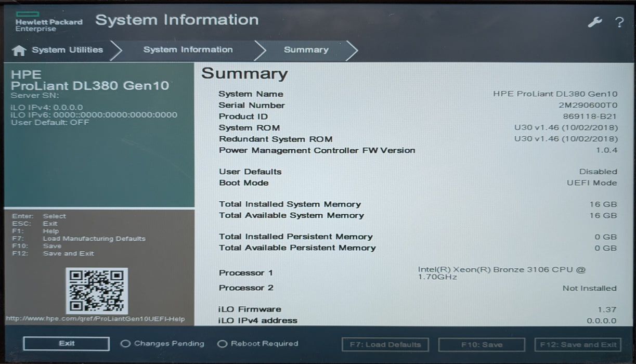Toggle the Reboot Required indicator
636x364 pixels.
click(x=258, y=344)
